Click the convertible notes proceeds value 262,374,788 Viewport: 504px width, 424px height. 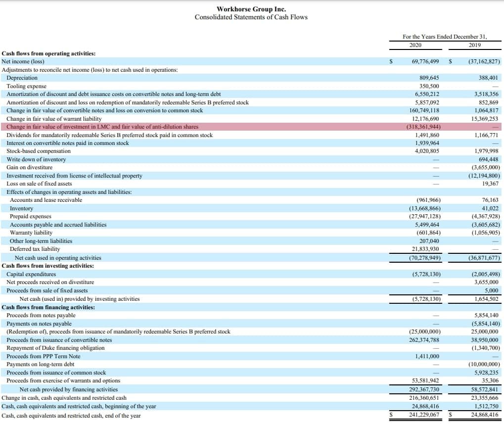click(x=424, y=340)
